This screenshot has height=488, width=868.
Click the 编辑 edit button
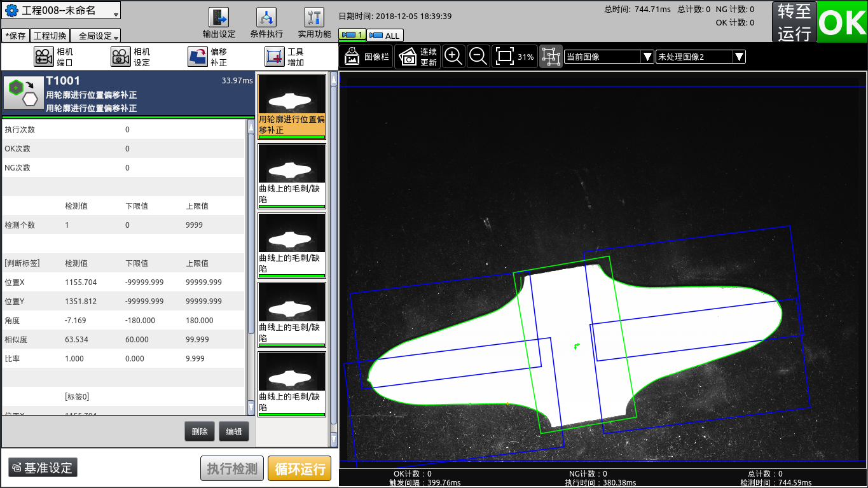click(x=234, y=431)
